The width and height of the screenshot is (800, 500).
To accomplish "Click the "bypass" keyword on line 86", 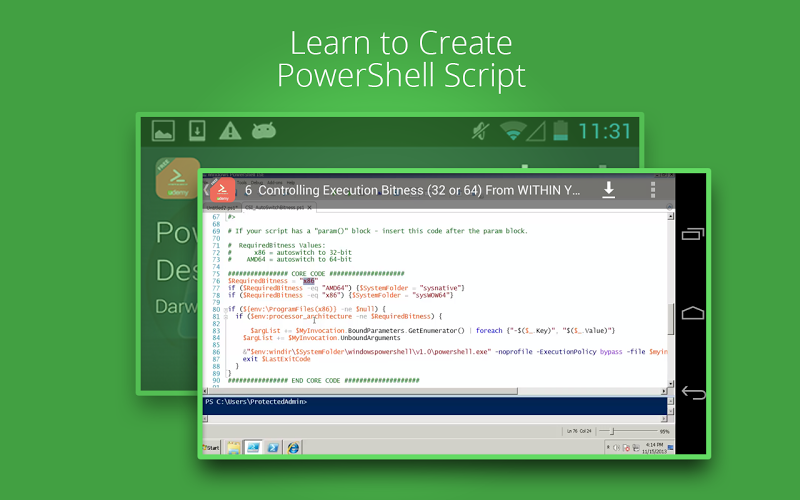I will [611, 352].
